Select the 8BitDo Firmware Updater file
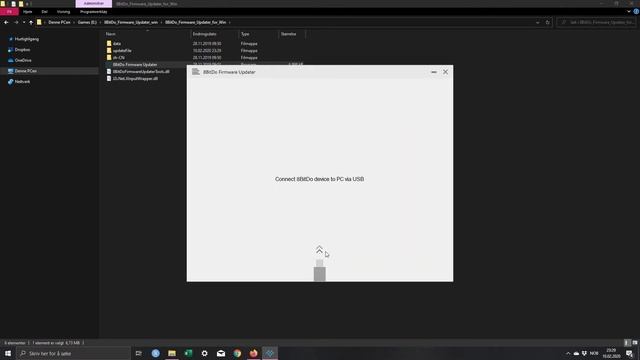Viewport: 640px width, 360px height. pyautogui.click(x=135, y=65)
